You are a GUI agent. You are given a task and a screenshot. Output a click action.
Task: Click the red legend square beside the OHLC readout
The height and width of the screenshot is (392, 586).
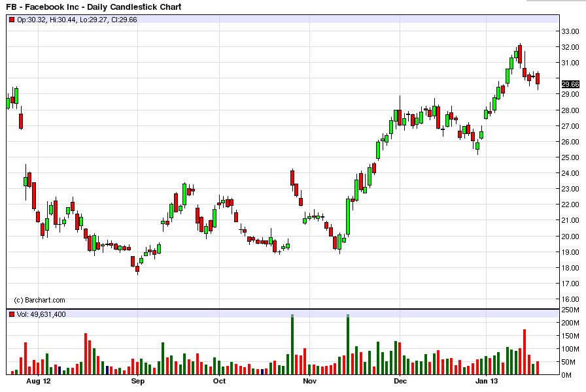[x=12, y=20]
